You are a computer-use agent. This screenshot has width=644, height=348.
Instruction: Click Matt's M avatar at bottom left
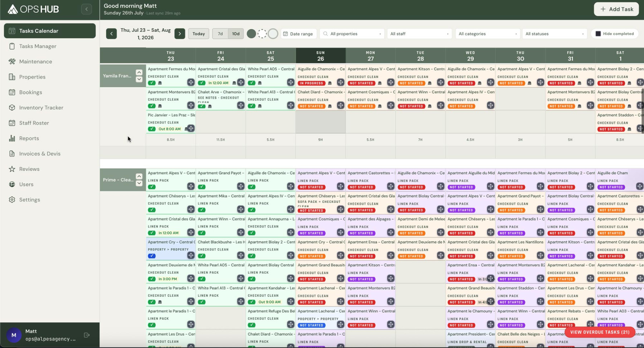pos(14,335)
